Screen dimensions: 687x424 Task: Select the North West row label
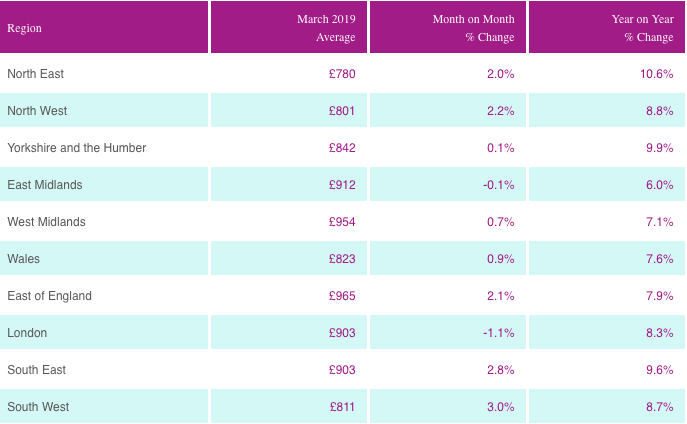[x=36, y=111]
